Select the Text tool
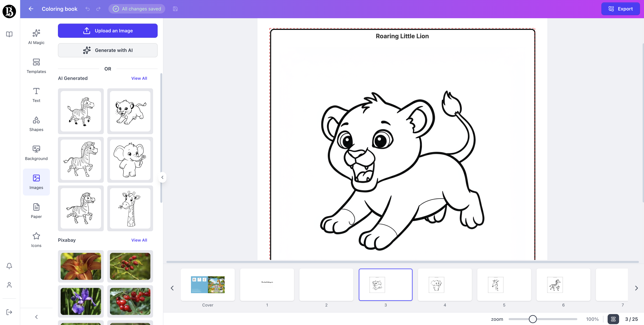The height and width of the screenshot is (325, 644). point(36,95)
